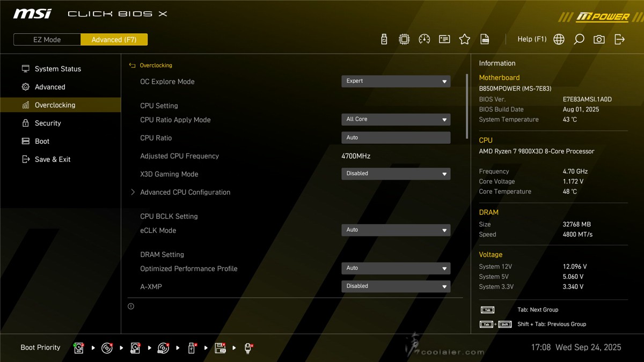Select USB key boot priority icon
The image size is (644, 362).
point(192,348)
